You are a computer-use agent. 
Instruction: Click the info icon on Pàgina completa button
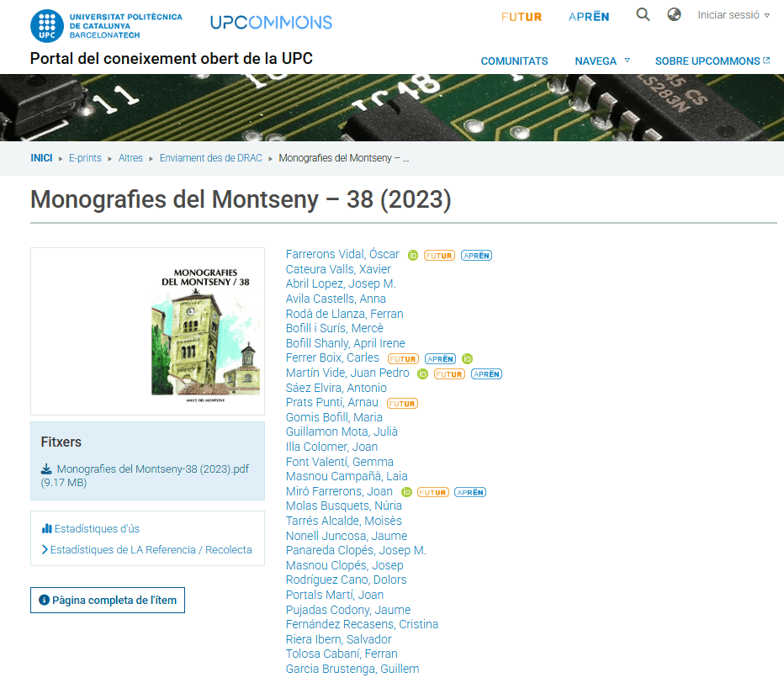[43, 600]
